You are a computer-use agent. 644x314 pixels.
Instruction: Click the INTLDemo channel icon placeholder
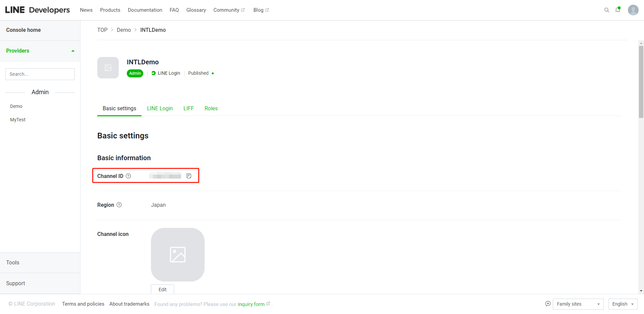click(x=108, y=68)
